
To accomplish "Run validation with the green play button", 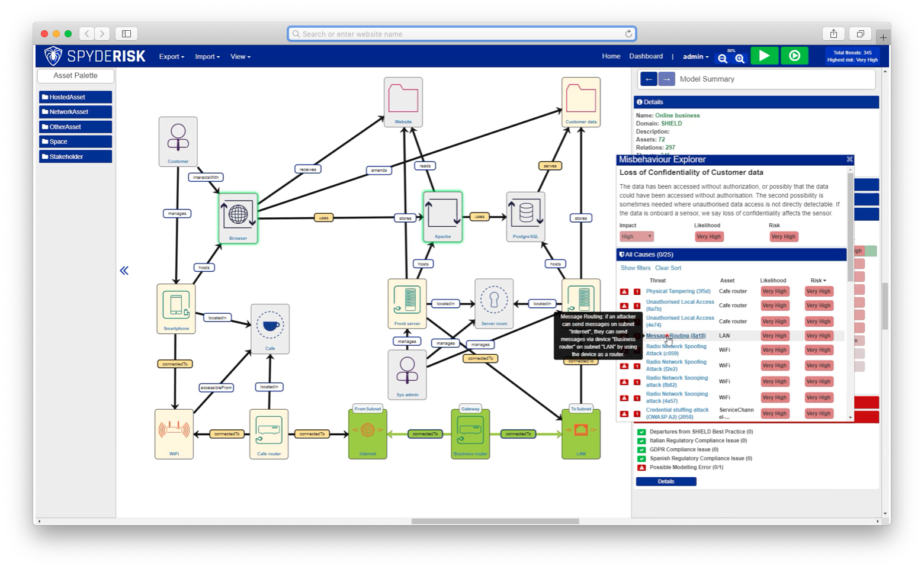I will [x=764, y=56].
